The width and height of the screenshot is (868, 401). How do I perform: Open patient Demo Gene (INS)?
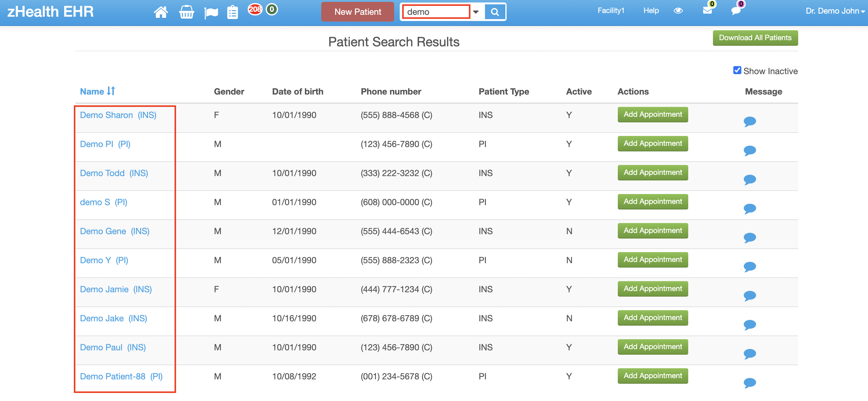coord(115,231)
